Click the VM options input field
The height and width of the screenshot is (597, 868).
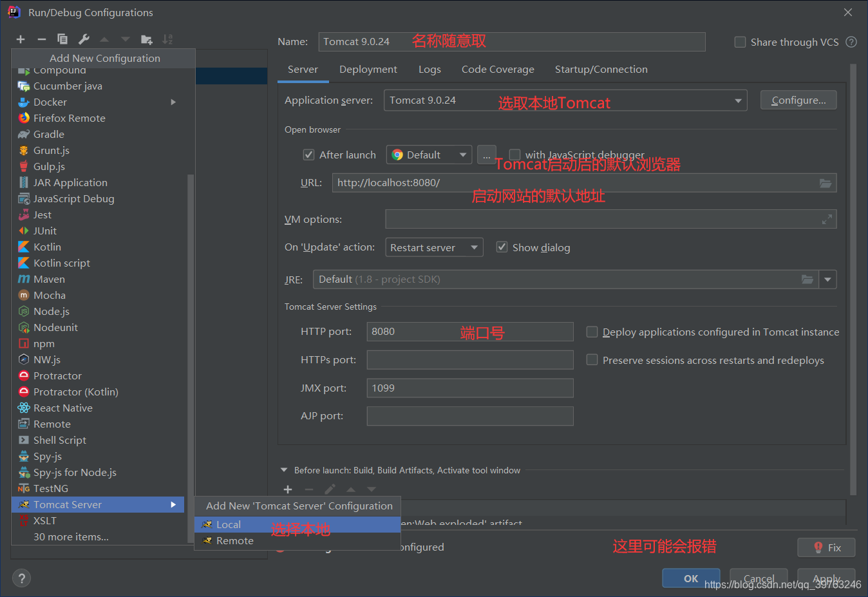pos(610,220)
